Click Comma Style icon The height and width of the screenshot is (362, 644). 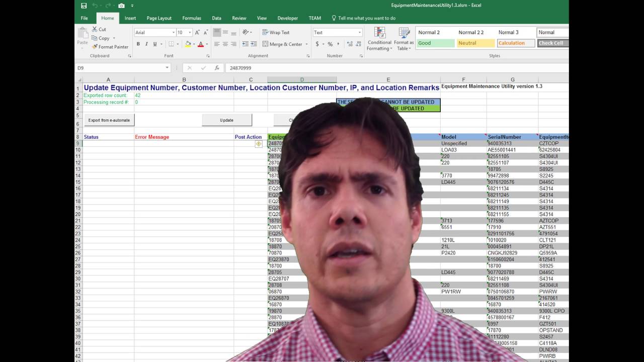tap(339, 44)
